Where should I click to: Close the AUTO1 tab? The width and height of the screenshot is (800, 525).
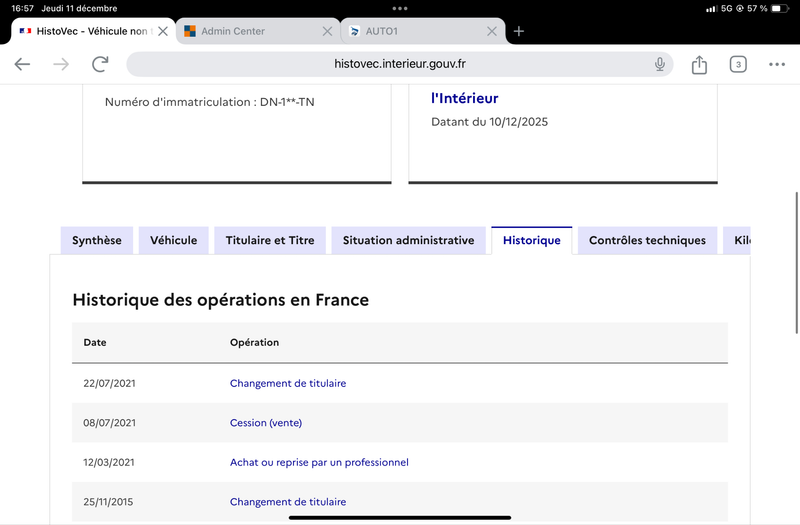click(x=491, y=31)
